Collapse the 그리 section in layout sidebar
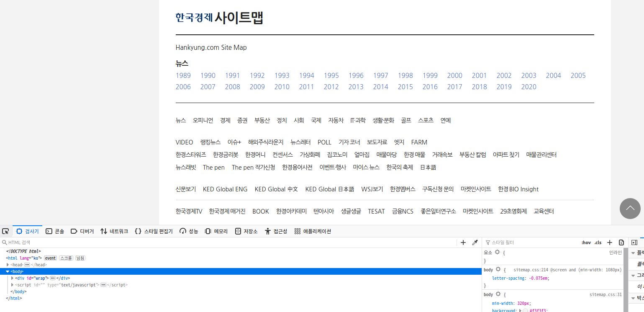The width and height of the screenshot is (644, 312). (x=633, y=275)
